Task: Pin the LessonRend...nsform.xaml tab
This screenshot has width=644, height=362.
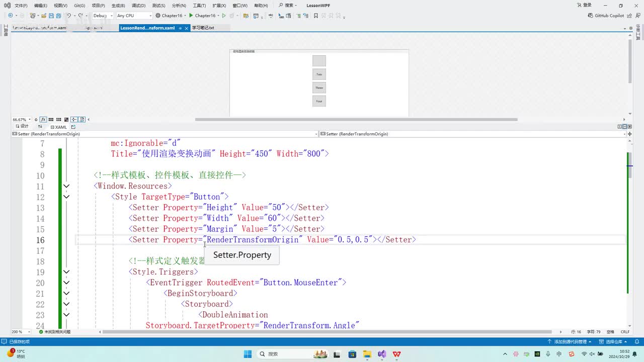Action: pos(180,28)
